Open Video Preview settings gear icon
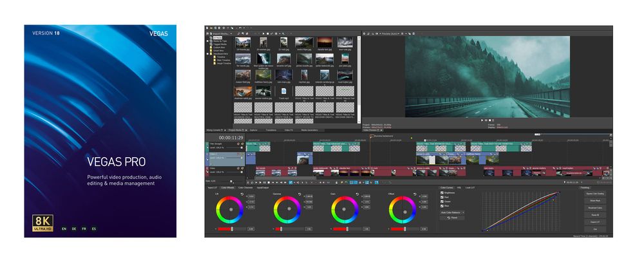644x264 pixels. (x=365, y=33)
